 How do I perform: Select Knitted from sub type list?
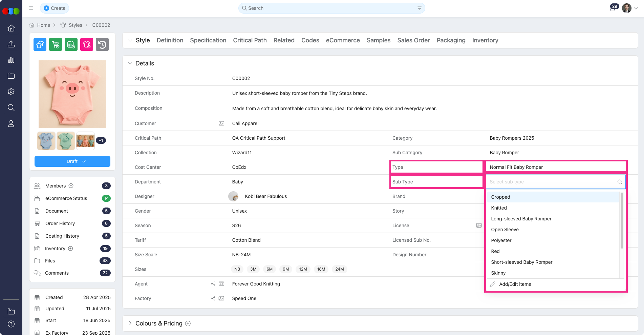(x=499, y=208)
